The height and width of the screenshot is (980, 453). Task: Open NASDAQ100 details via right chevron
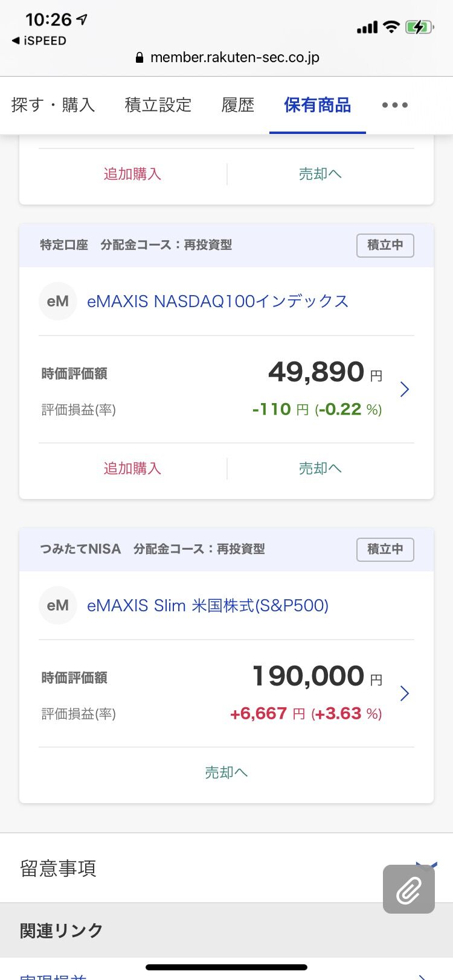pyautogui.click(x=405, y=389)
